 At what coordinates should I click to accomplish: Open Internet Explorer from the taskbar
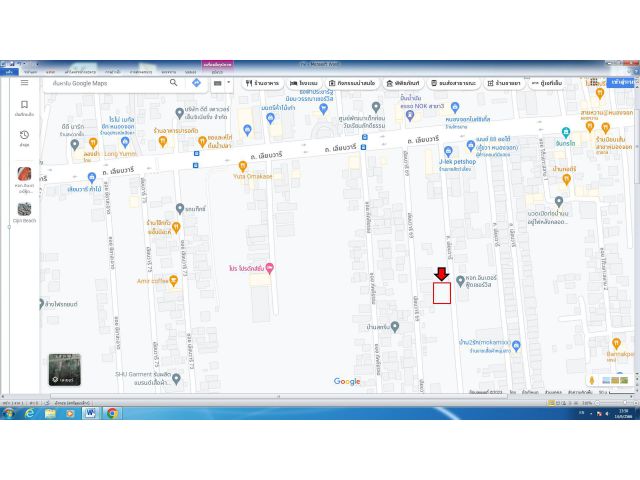29,413
